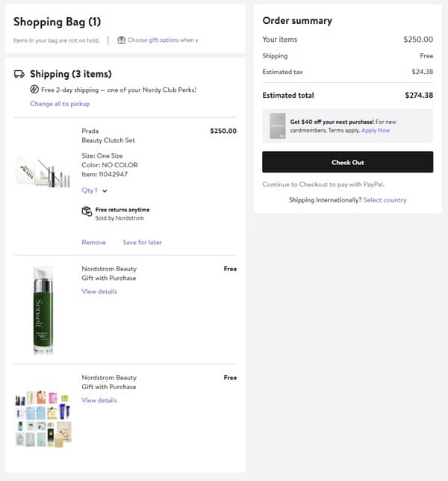Click the Nordstrom credit card image
Viewport: 448px width, 481px height.
pos(277,125)
